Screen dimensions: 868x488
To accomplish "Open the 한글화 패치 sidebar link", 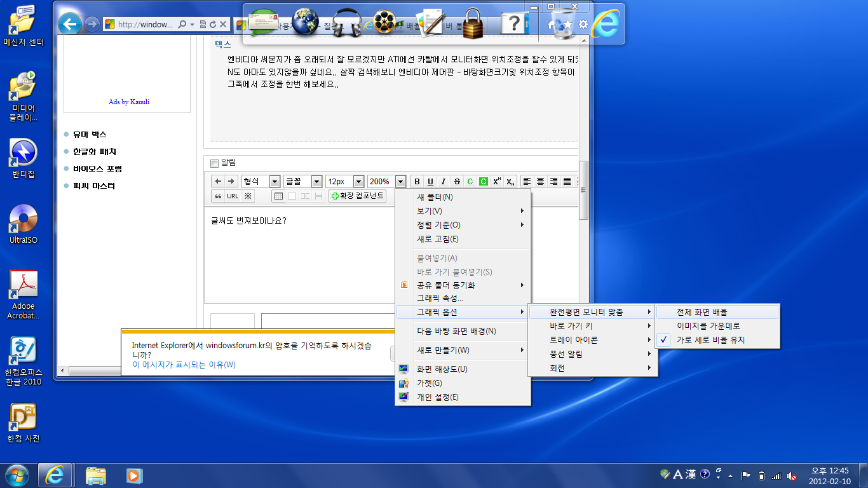I will 95,152.
